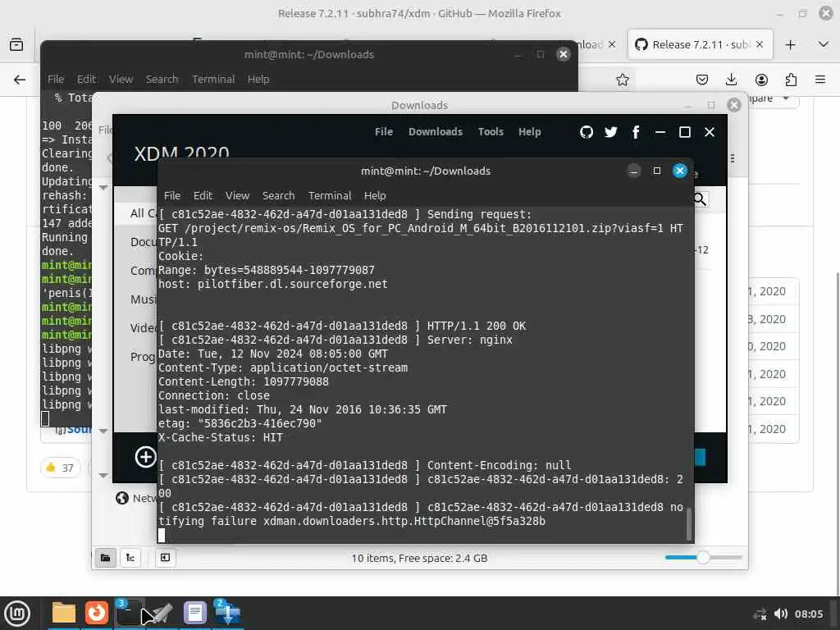Bookmark this page with the Firefox star

click(622, 80)
